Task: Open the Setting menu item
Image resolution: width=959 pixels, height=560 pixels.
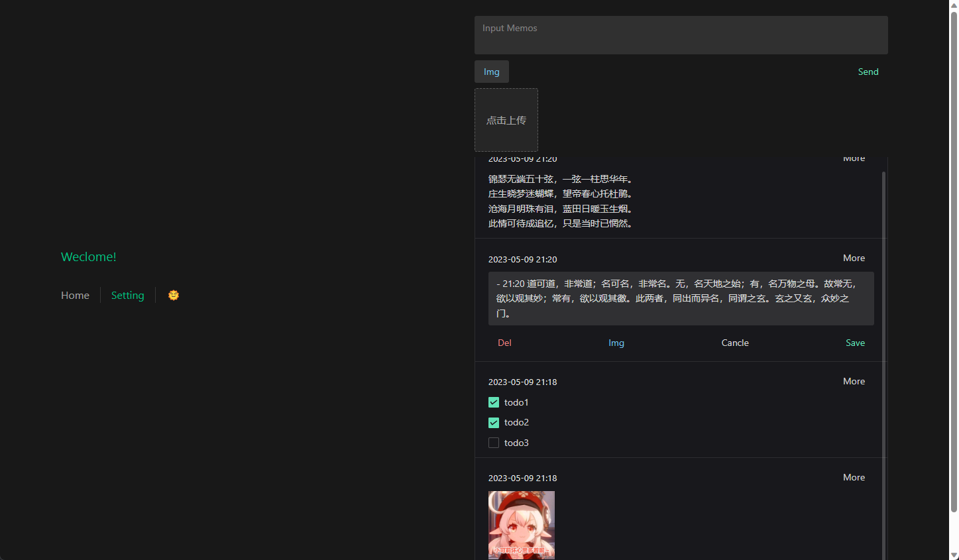Action: coord(128,296)
